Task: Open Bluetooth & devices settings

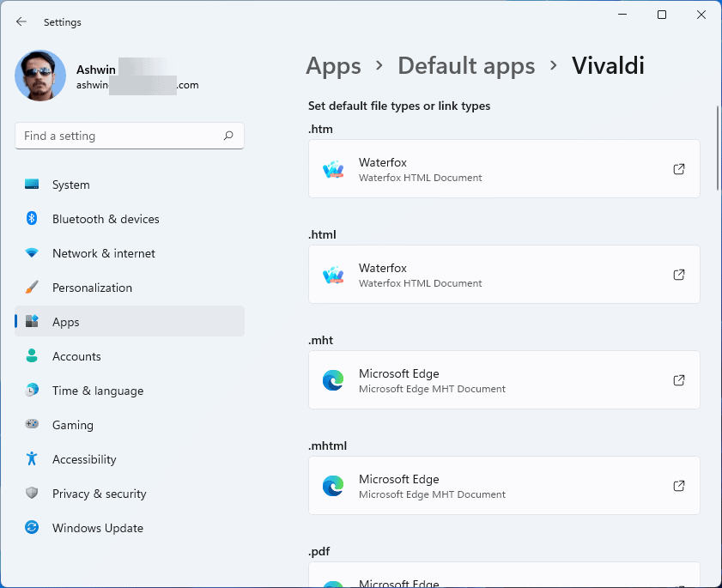Action: pos(130,219)
